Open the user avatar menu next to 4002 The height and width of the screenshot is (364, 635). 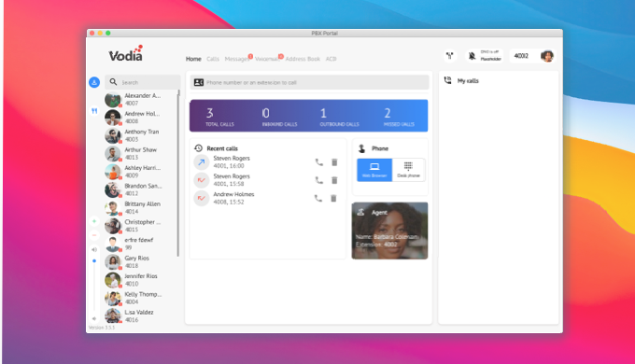click(x=547, y=56)
